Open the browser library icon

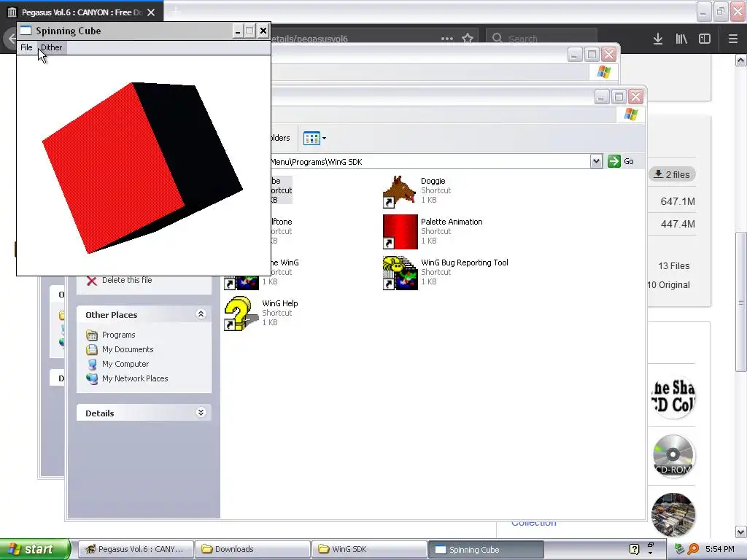coord(681,39)
